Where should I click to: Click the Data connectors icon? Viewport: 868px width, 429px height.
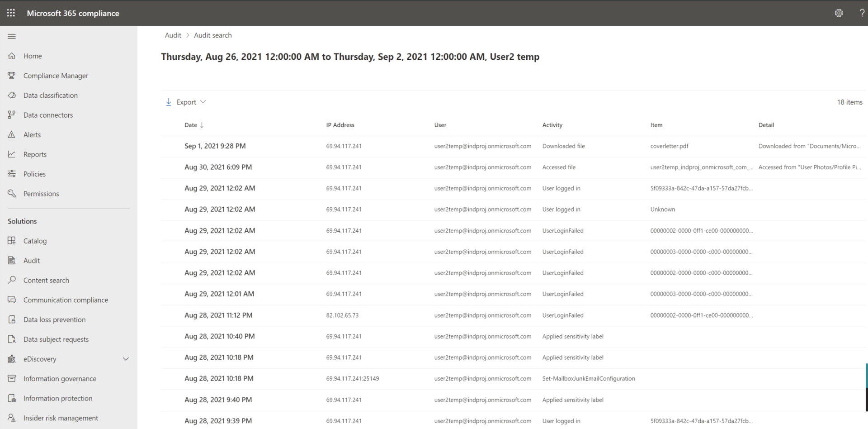coord(12,115)
